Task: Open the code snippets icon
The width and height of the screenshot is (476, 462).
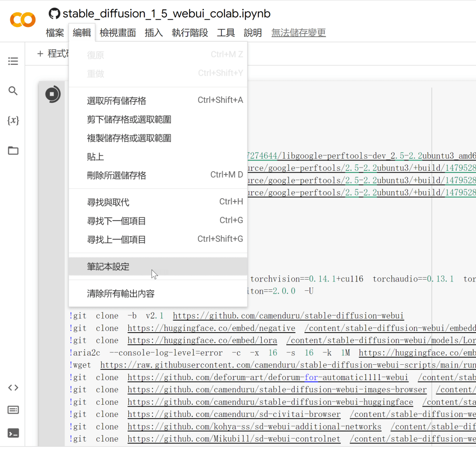Action: click(x=13, y=388)
